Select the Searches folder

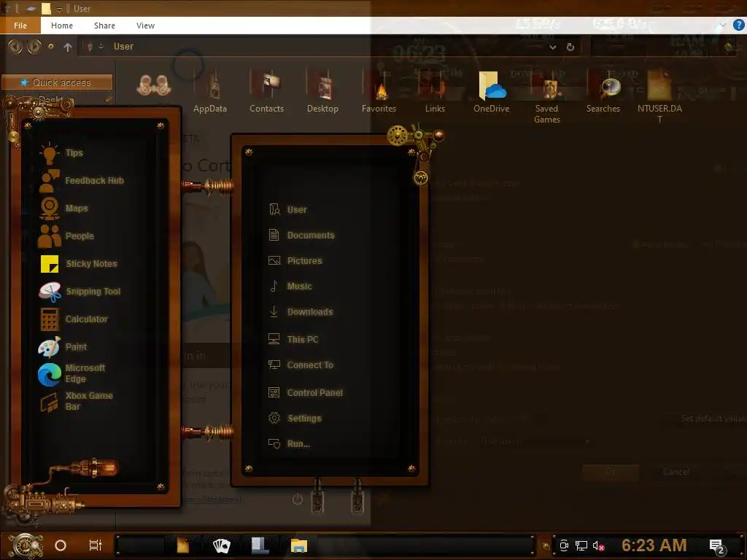603,93
